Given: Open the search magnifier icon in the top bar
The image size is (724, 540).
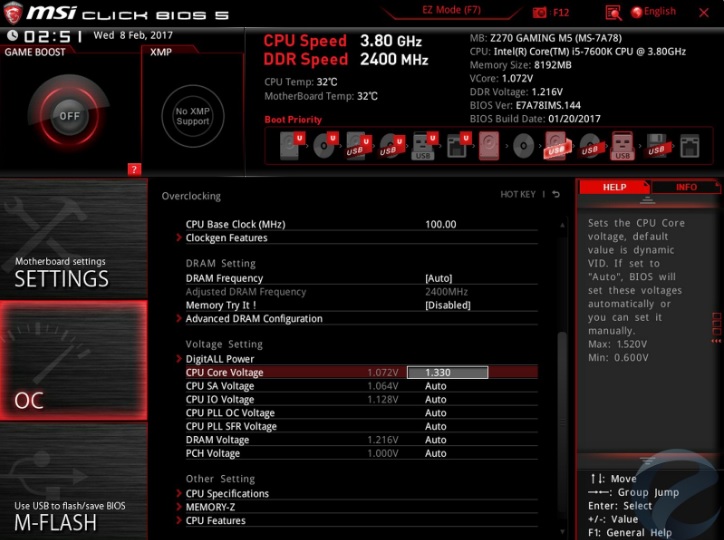Looking at the screenshot, I should click(613, 13).
